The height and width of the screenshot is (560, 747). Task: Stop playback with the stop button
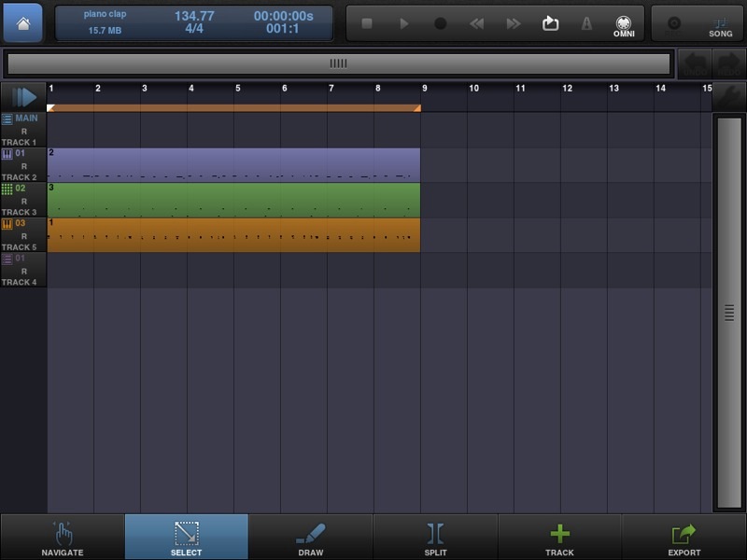(x=367, y=23)
